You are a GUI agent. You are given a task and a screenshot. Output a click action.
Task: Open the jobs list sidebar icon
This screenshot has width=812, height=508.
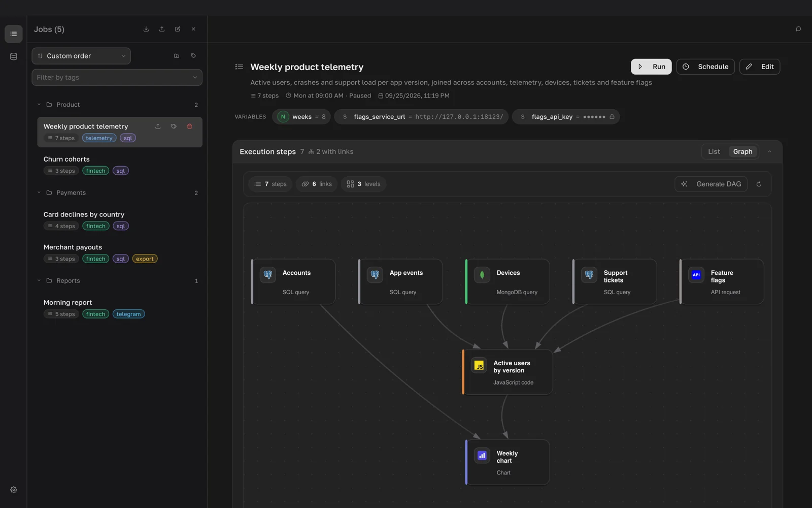(x=14, y=34)
